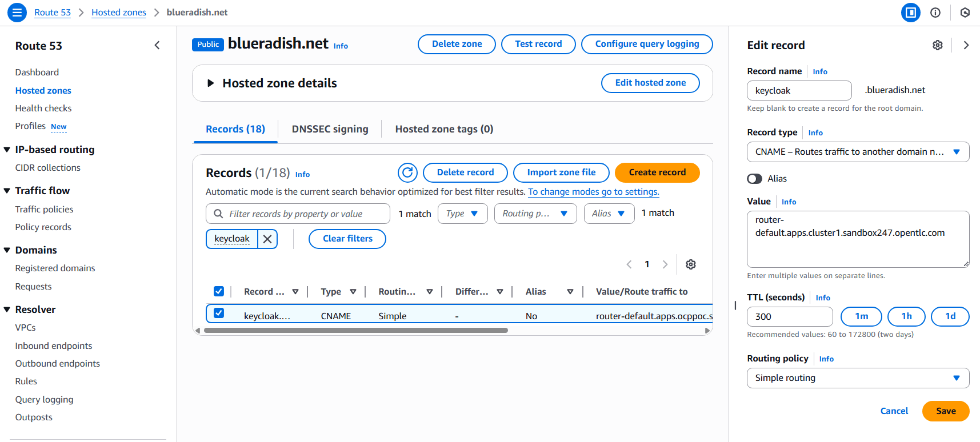Click Configure query logging button
Image resolution: width=980 pixels, height=442 pixels.
coord(647,44)
